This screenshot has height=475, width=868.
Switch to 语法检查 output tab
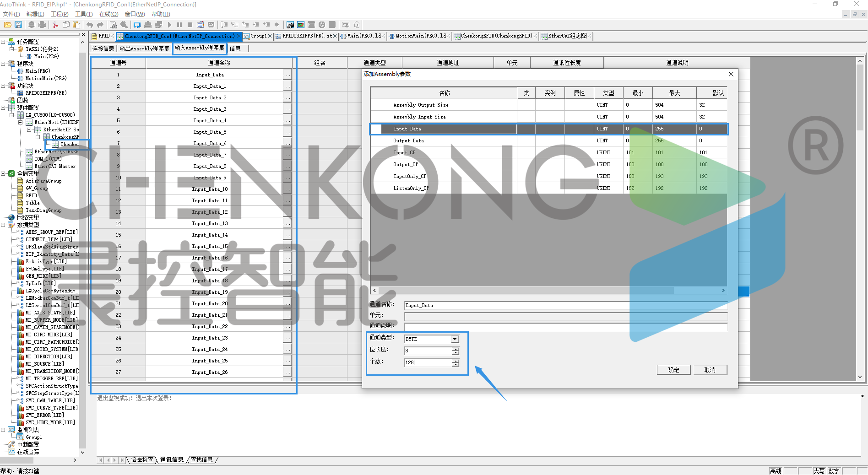(142, 460)
